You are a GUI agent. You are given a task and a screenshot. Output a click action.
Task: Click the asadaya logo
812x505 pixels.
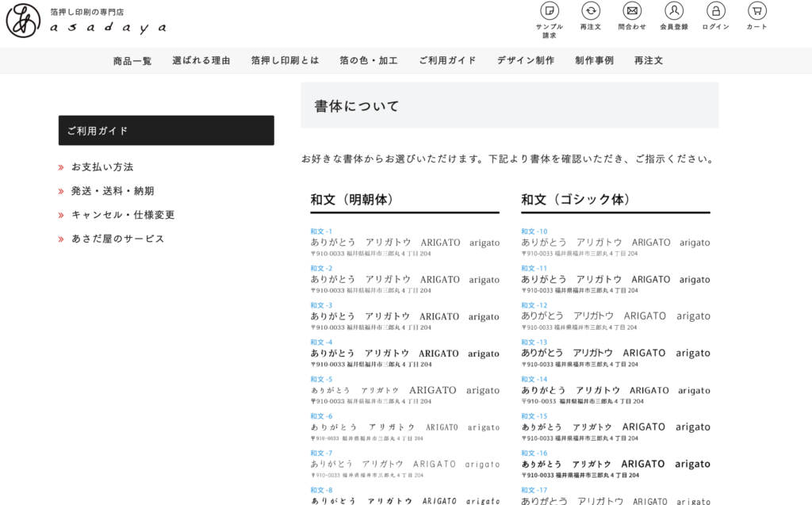point(86,21)
